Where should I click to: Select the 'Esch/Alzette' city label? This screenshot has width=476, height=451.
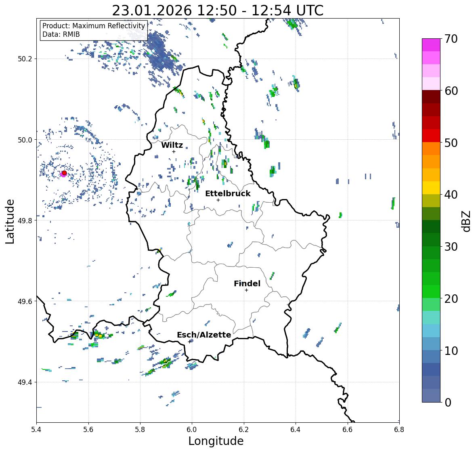pyautogui.click(x=204, y=335)
